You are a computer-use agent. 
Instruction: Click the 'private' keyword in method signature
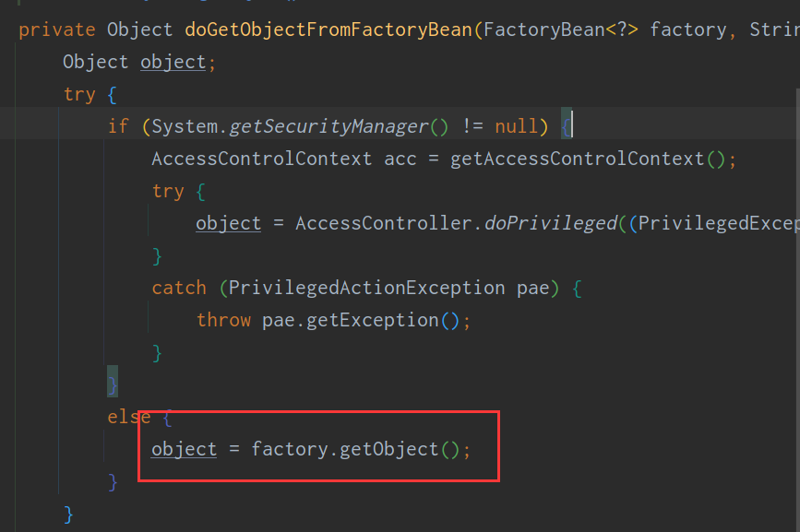point(57,30)
